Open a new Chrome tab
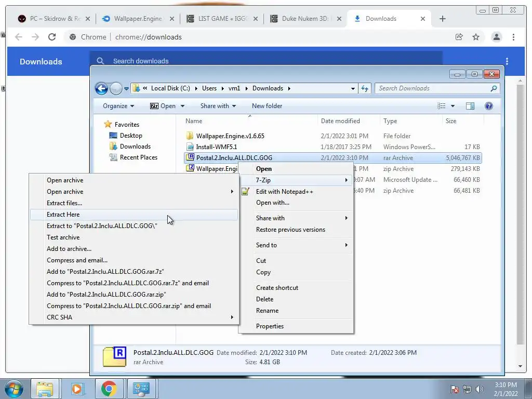The width and height of the screenshot is (532, 399). pyautogui.click(x=443, y=19)
